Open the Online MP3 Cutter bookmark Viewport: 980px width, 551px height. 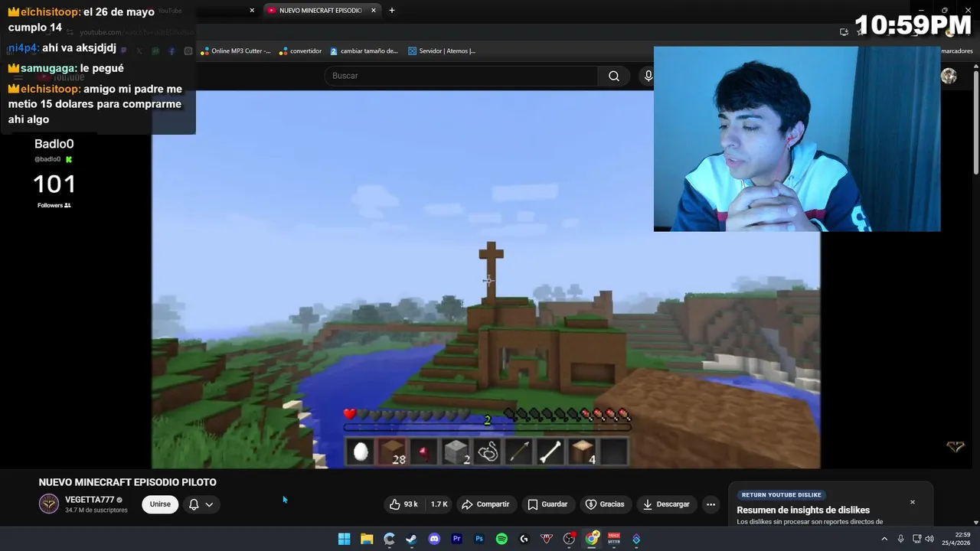point(236,51)
